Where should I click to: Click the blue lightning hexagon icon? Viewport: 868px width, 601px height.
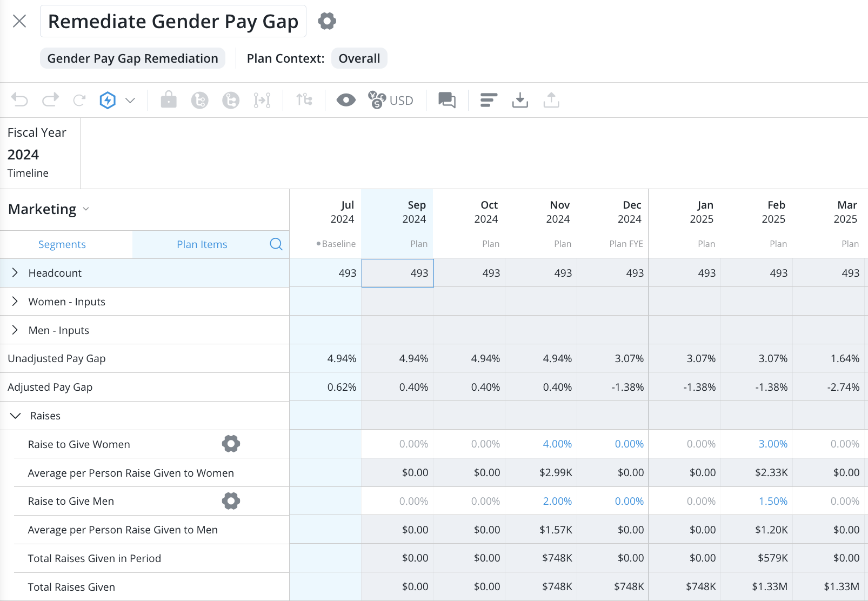point(108,100)
